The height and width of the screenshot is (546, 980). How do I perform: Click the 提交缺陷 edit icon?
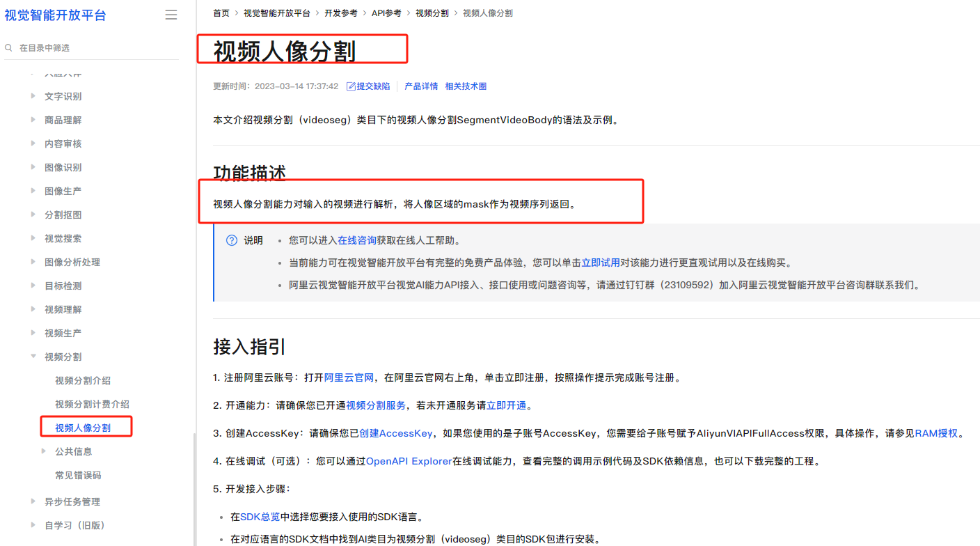tap(350, 86)
